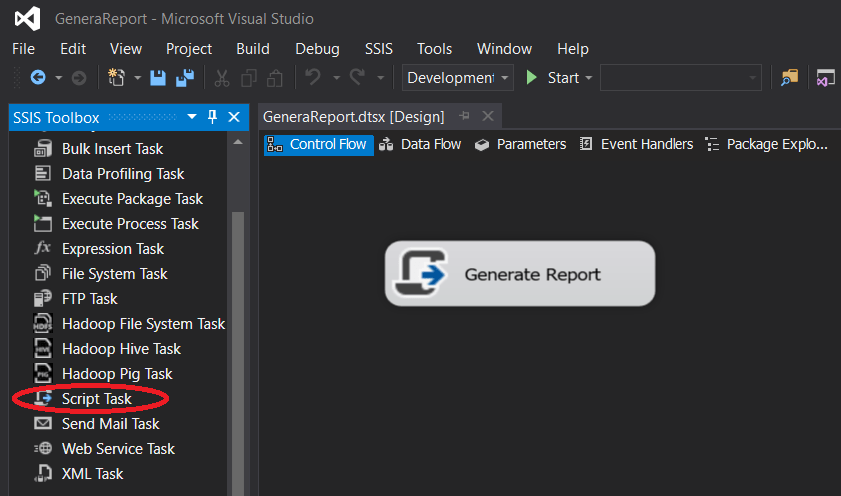Select the Expression Task fx icon
Image resolution: width=841 pixels, height=496 pixels.
click(42, 248)
